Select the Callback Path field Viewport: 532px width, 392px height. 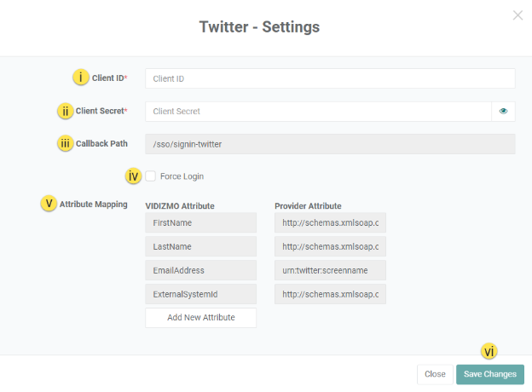point(330,144)
